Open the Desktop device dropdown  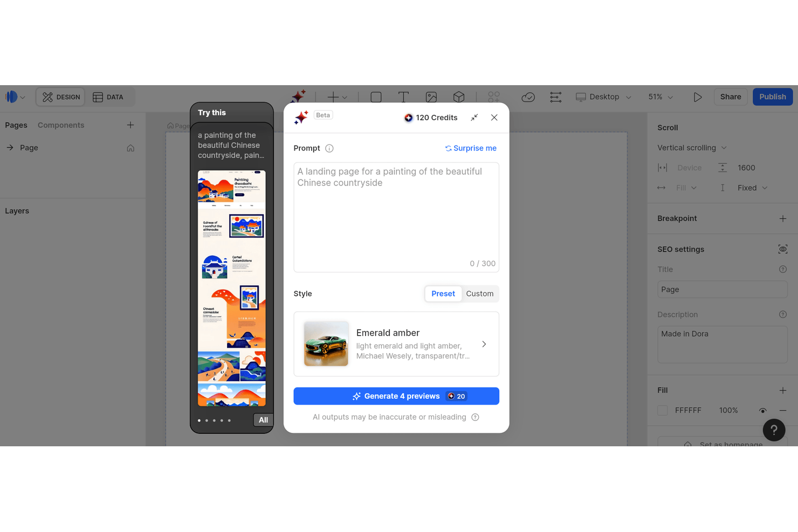point(603,96)
